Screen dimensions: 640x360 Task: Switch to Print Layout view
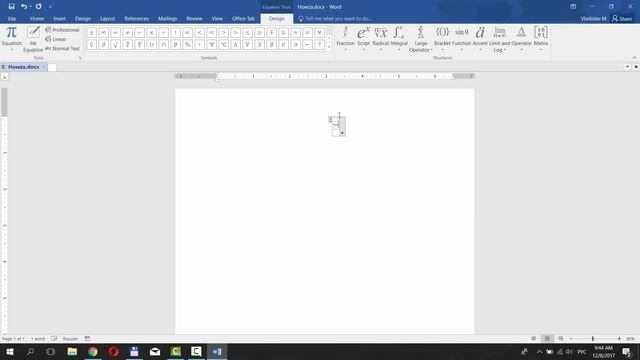coord(547,339)
